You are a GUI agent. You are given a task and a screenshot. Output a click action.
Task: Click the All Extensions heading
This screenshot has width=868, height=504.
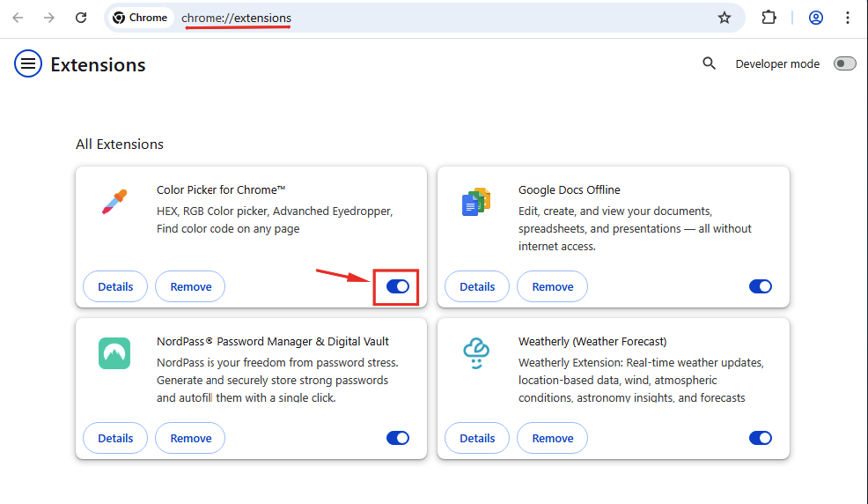tap(120, 144)
